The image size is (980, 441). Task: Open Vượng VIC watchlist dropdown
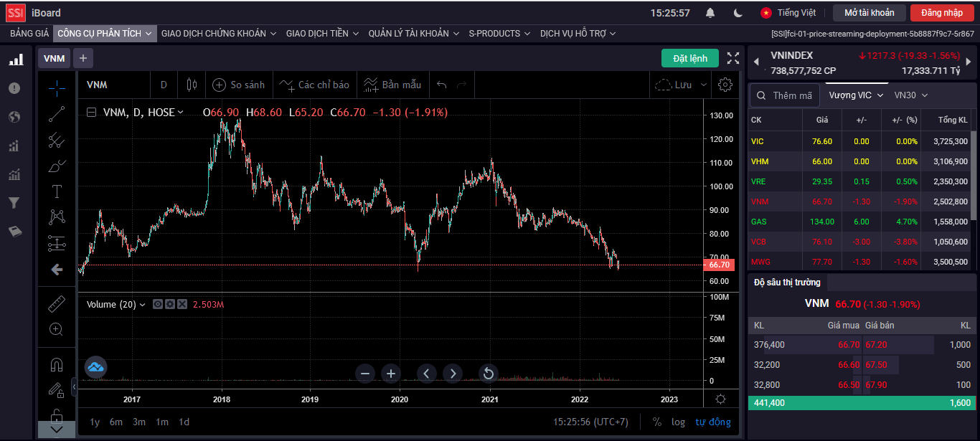[856, 95]
